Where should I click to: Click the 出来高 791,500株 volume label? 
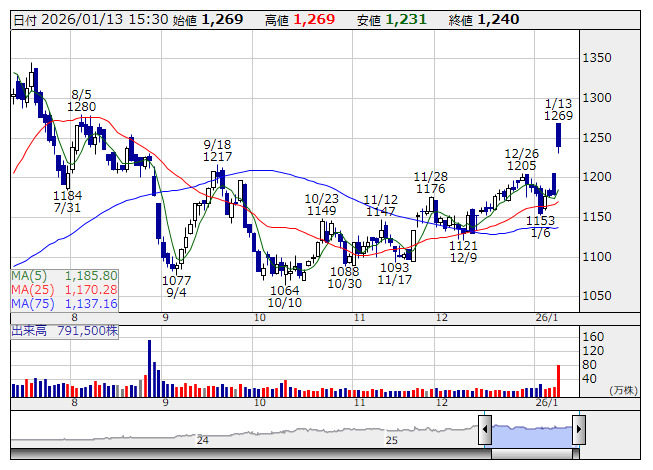point(65,331)
